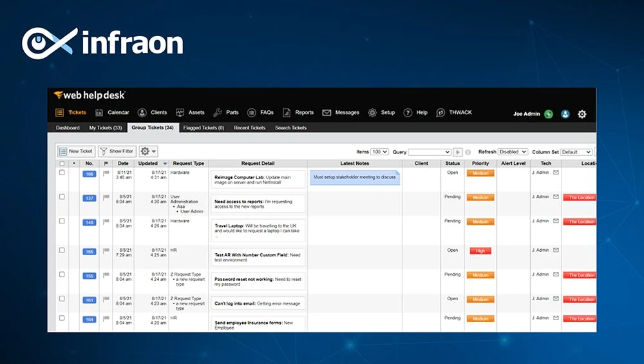644x364 pixels.
Task: Click Medium priority label on ticket 166
Action: 480,173
